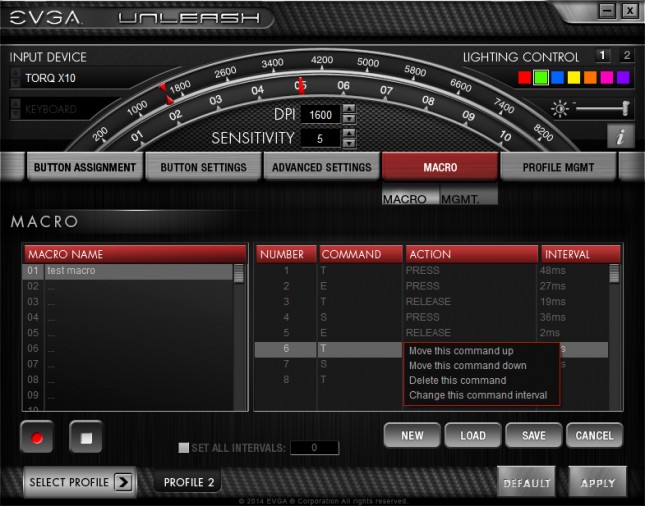Viewport: 645px width, 506px height.
Task: Switch to the Macro tab
Action: pyautogui.click(x=440, y=167)
